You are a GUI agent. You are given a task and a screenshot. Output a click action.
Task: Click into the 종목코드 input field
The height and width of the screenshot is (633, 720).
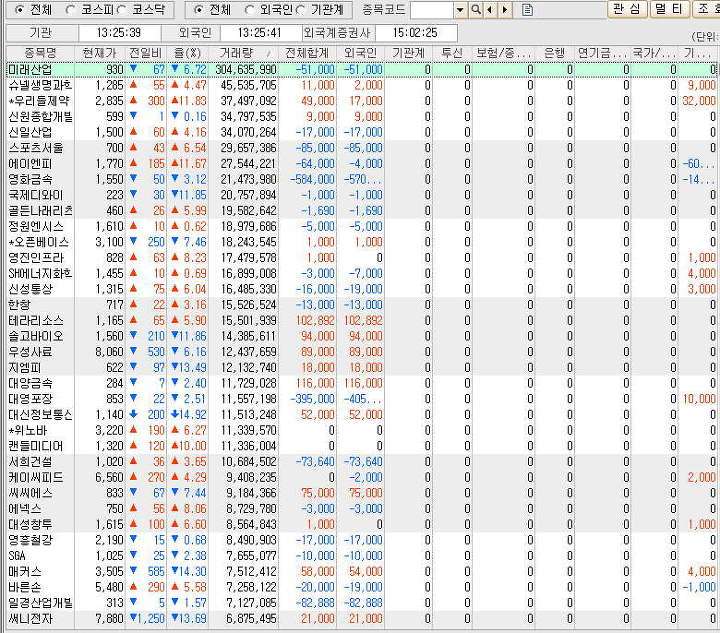tap(432, 10)
